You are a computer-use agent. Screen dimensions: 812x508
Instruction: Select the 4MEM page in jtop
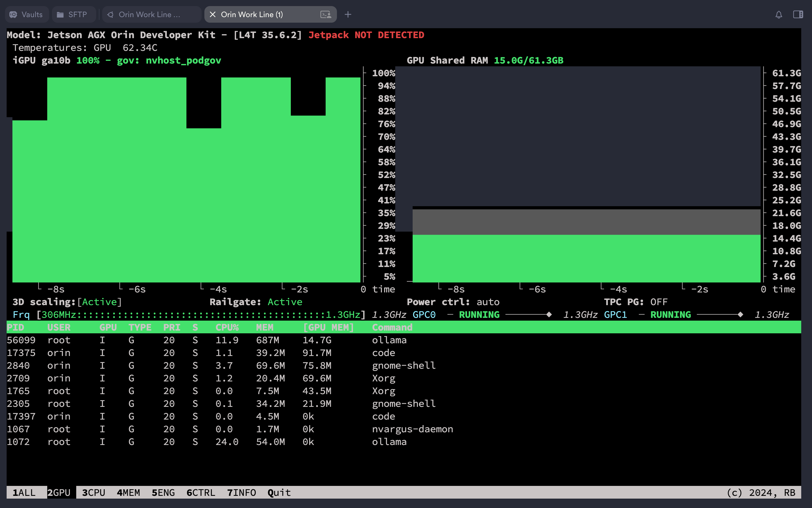pos(128,493)
